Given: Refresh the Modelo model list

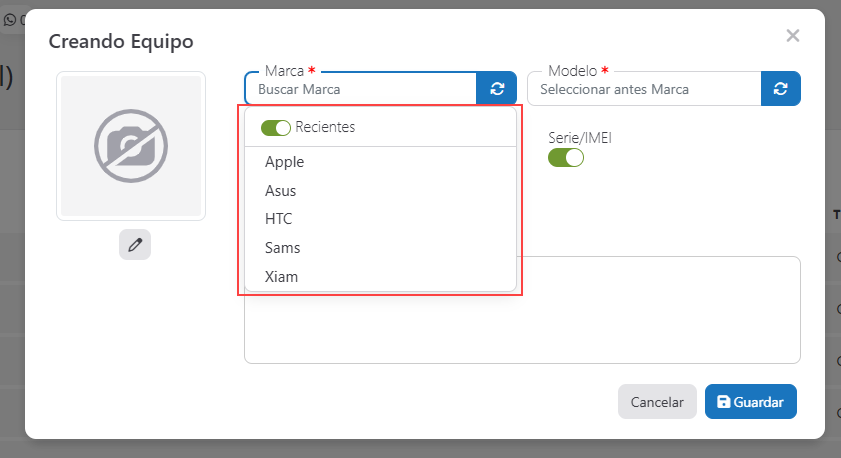Looking at the screenshot, I should [781, 89].
